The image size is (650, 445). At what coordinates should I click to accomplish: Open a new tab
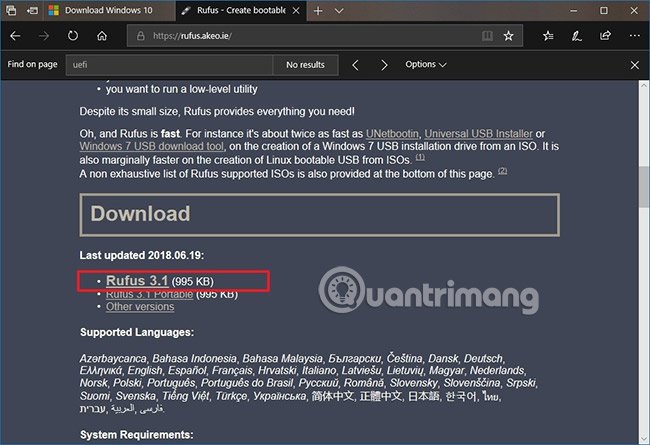point(318,11)
